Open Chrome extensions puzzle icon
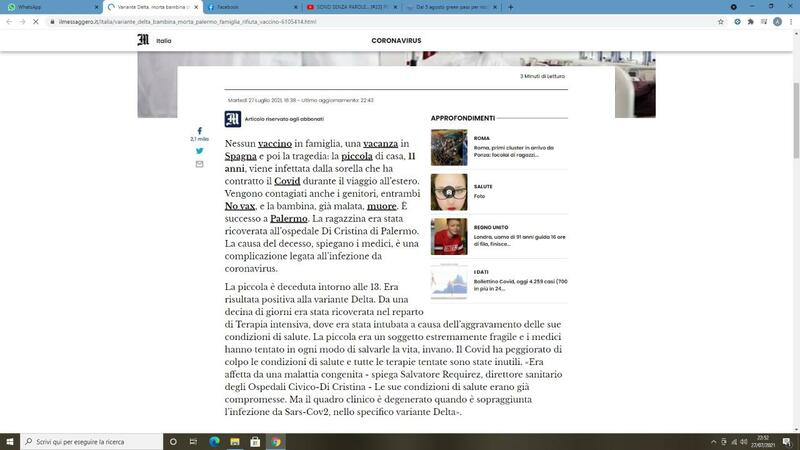This screenshot has height=450, width=800. coord(751,22)
